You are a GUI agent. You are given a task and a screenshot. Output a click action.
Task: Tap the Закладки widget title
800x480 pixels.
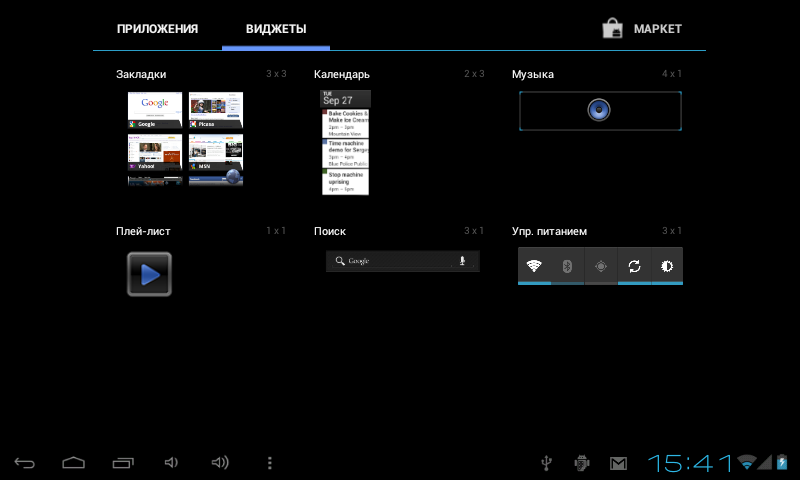tap(141, 74)
